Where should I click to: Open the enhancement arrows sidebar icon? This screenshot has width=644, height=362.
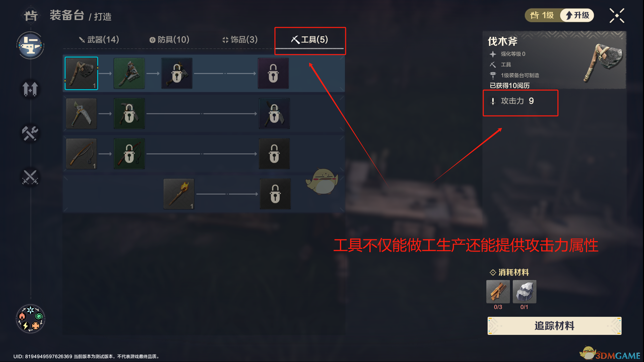tap(30, 89)
